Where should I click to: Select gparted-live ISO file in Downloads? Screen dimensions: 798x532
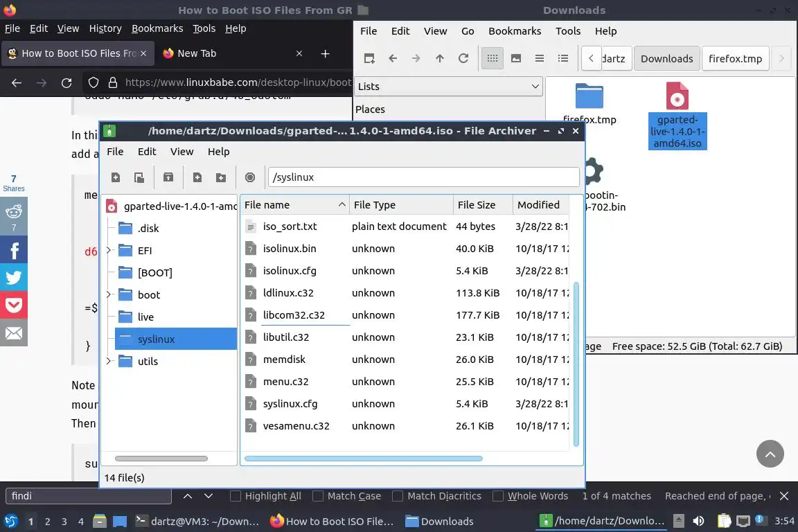[677, 116]
